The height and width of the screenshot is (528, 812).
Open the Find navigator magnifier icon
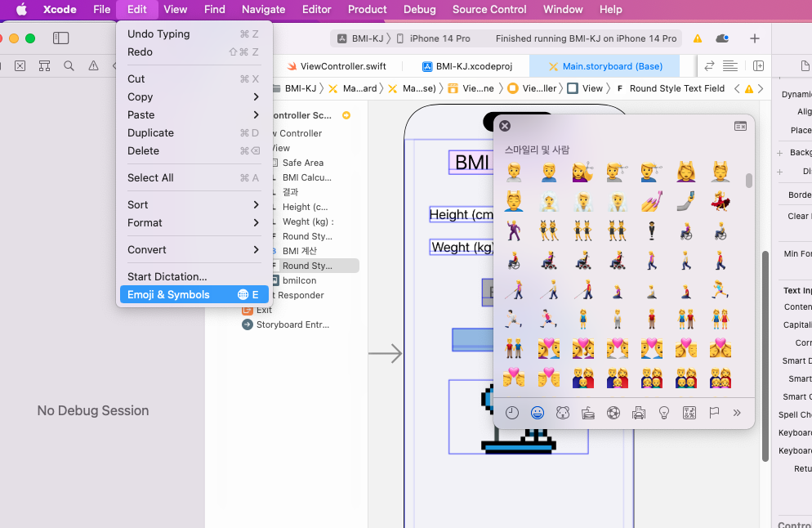(69, 66)
